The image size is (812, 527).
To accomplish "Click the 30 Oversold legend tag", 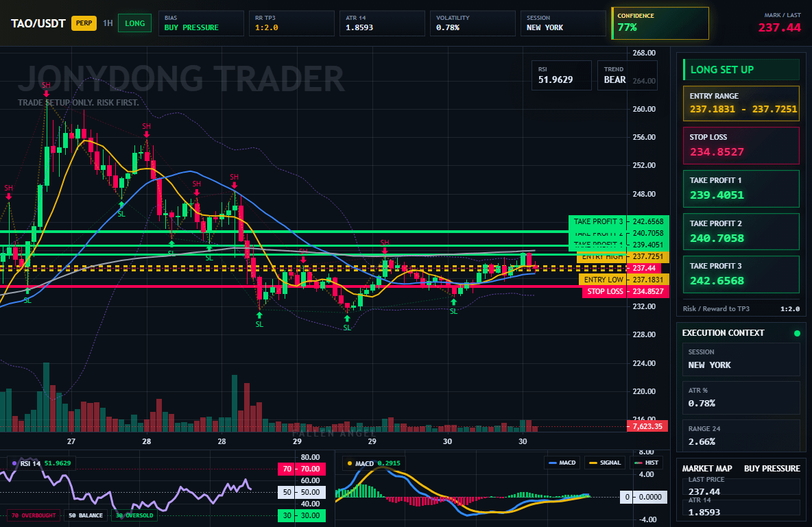I will [134, 515].
